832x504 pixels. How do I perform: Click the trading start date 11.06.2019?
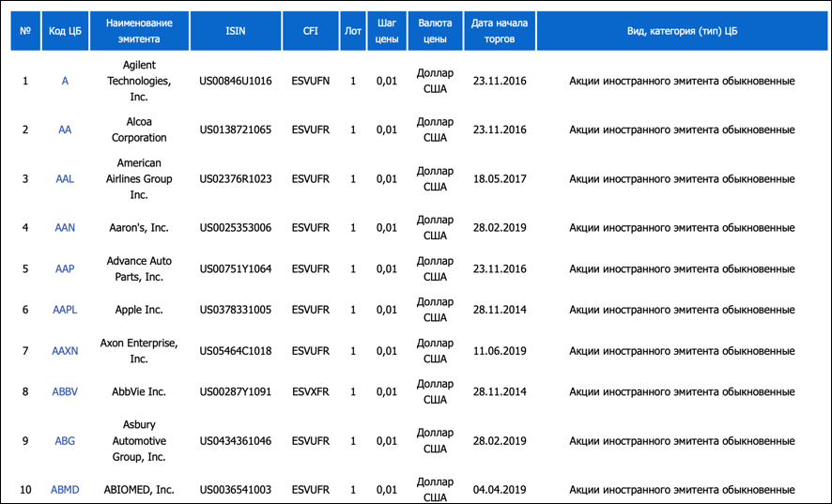[x=500, y=351]
